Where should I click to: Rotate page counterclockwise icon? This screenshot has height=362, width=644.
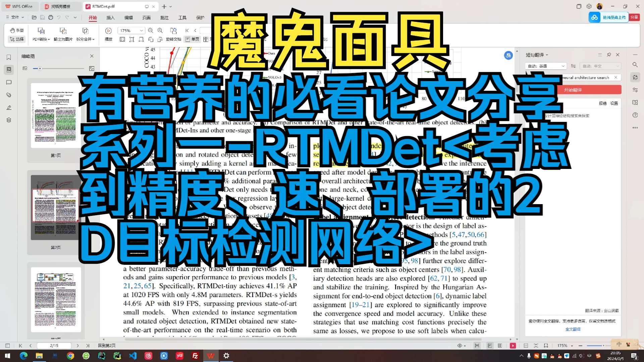[x=151, y=40]
